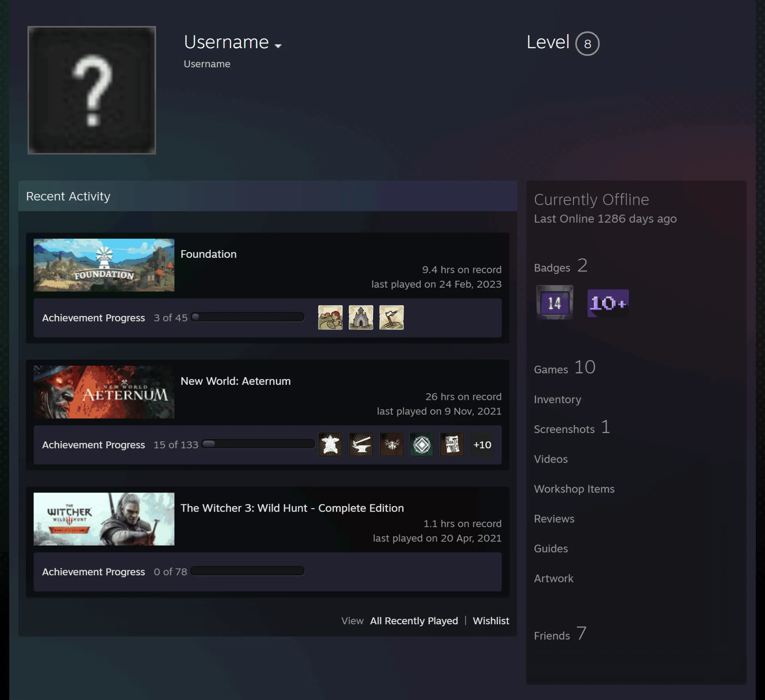Open the Guides link

coord(551,549)
